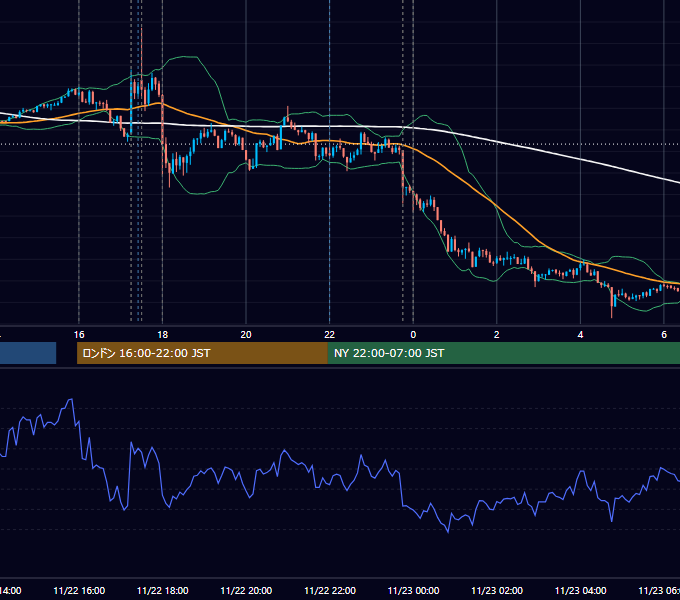Click the London 16:00-22:00 JST session bar
Screen dimensions: 680x600
click(202, 353)
